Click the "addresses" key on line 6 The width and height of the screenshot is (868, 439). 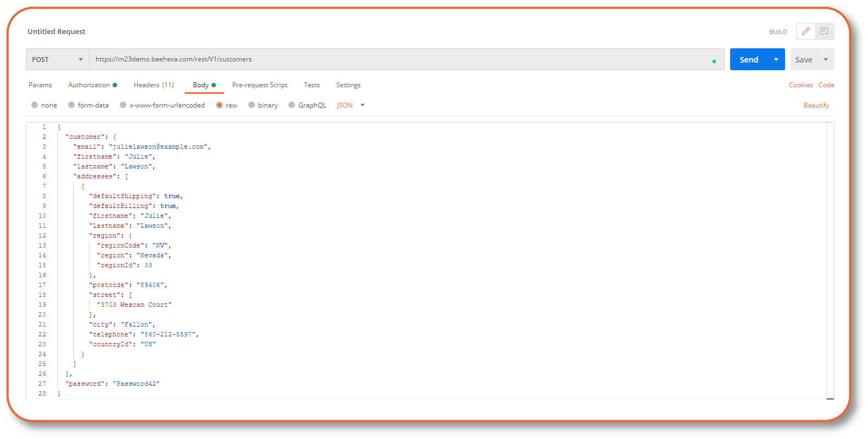(94, 176)
